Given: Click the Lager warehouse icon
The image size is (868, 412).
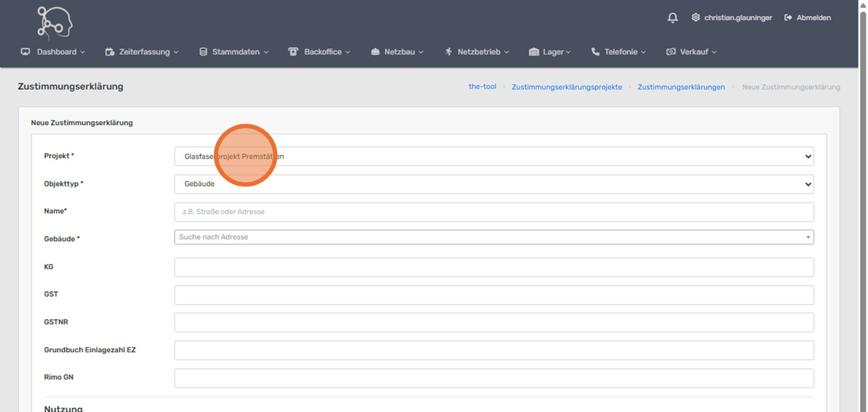Looking at the screenshot, I should [534, 52].
